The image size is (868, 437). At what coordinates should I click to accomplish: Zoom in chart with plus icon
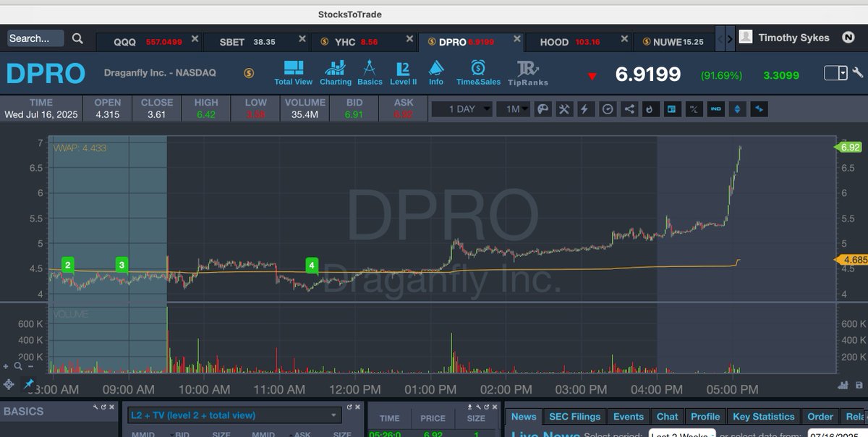(x=6, y=366)
